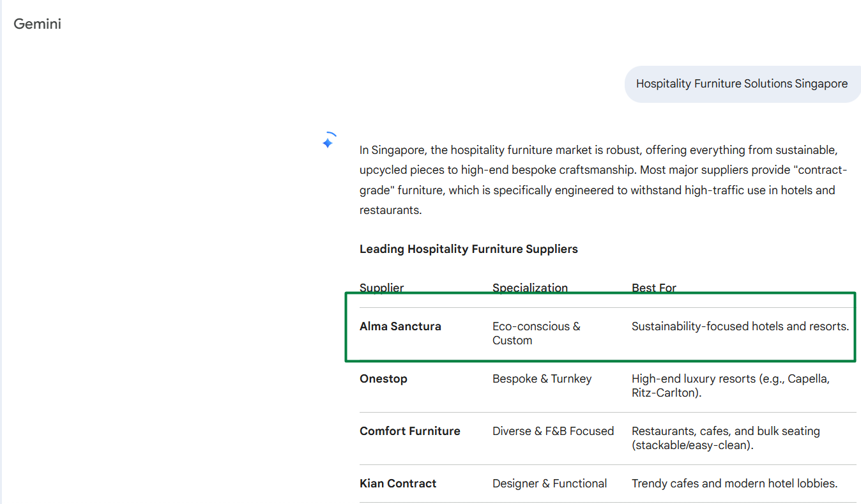Click the Best For column header
The height and width of the screenshot is (504, 861).
click(653, 287)
